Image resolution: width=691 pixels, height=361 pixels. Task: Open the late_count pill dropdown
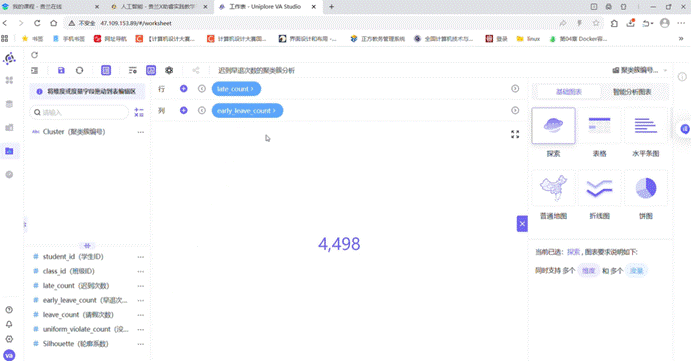[x=236, y=89]
